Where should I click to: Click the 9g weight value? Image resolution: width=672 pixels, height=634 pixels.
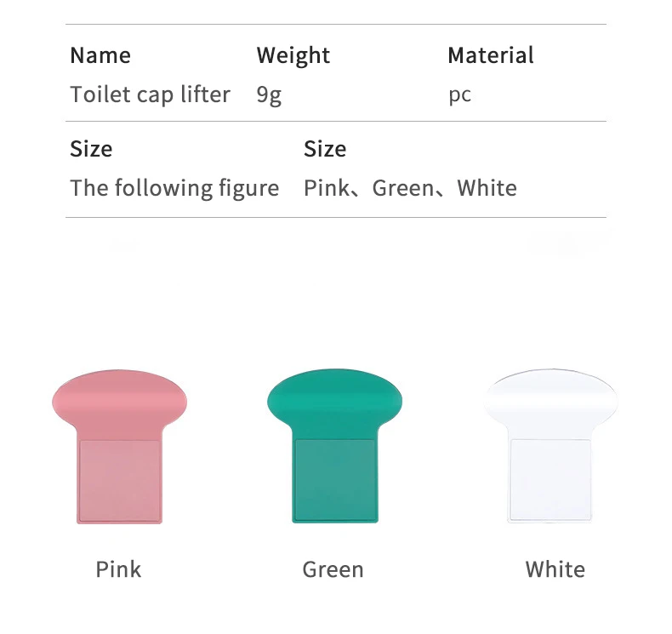tap(269, 95)
